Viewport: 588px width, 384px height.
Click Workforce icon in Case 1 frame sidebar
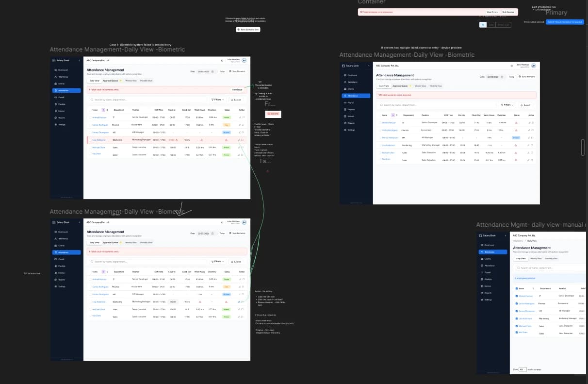point(55,77)
